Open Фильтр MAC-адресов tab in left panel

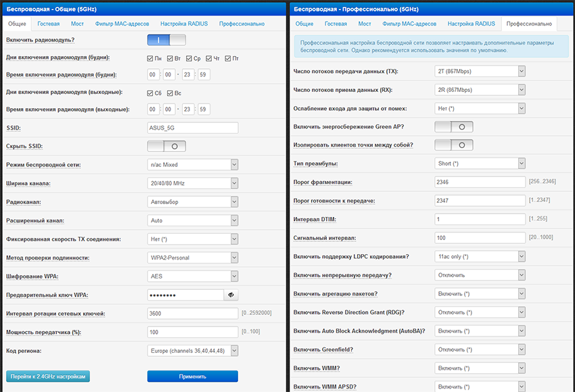(122, 24)
